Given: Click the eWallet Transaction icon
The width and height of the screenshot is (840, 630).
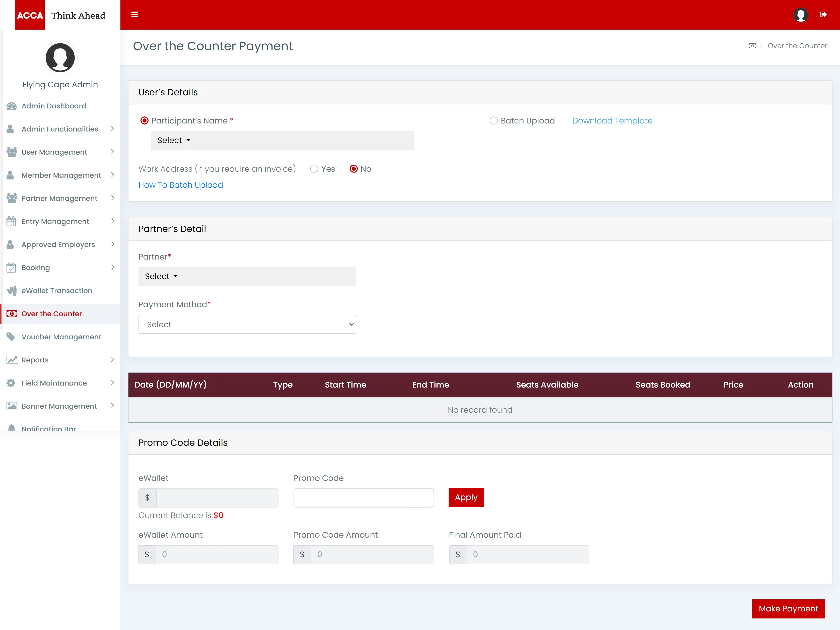Looking at the screenshot, I should (11, 291).
